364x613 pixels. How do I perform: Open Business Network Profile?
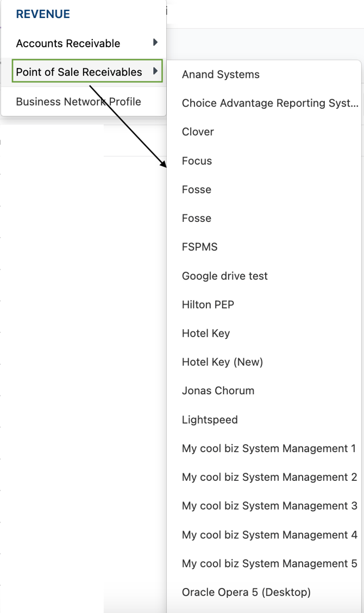click(x=84, y=102)
